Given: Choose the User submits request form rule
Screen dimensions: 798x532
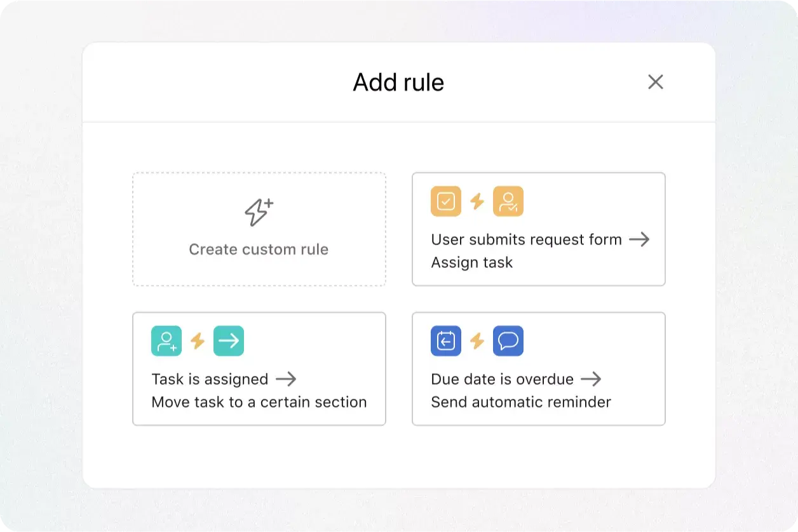Looking at the screenshot, I should 539,229.
